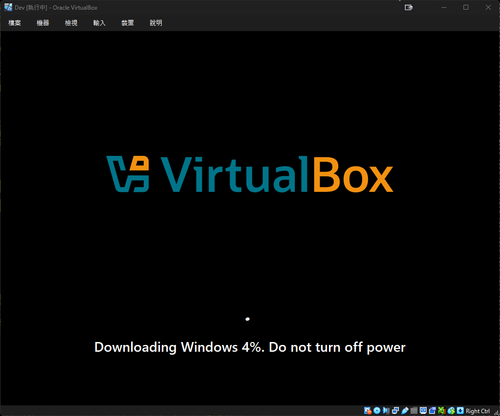
Task: Click the Right Ctrl host key label
Action: pos(478,411)
